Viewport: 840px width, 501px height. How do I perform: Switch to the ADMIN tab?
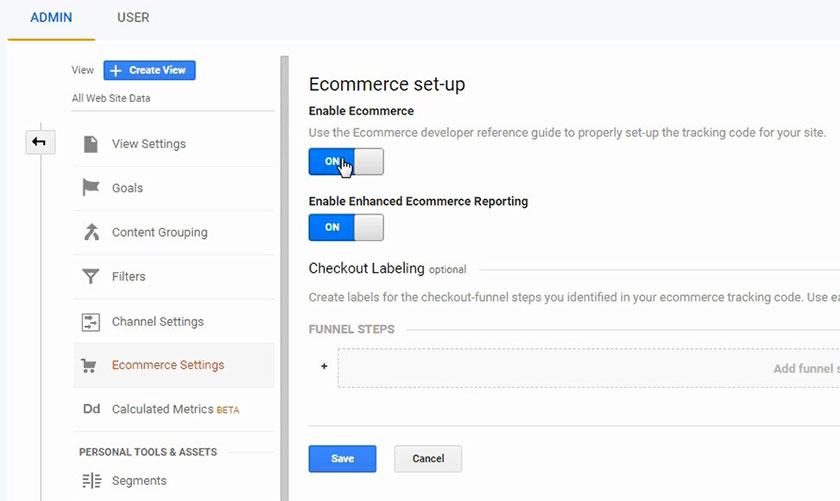pos(51,18)
